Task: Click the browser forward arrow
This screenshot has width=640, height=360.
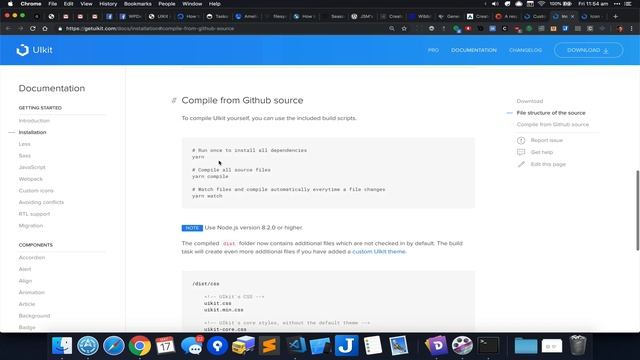Action: 20,29
